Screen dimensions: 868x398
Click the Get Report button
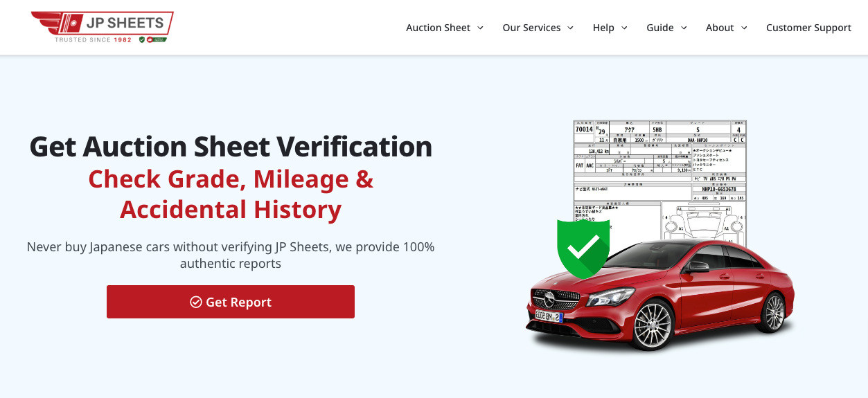click(x=231, y=302)
